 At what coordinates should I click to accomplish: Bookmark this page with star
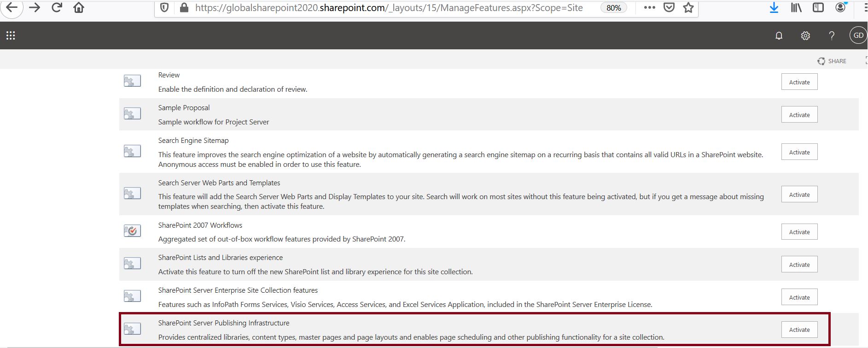688,7
